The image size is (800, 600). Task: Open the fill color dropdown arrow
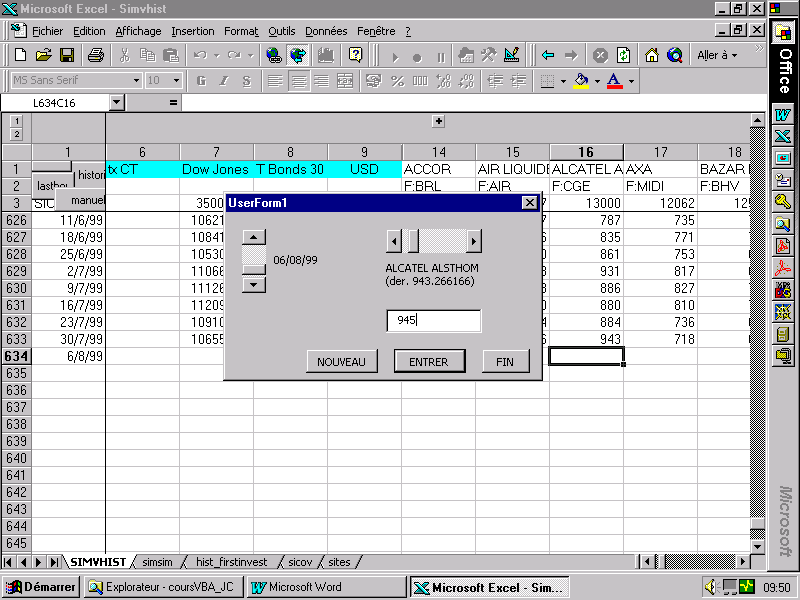(x=597, y=81)
